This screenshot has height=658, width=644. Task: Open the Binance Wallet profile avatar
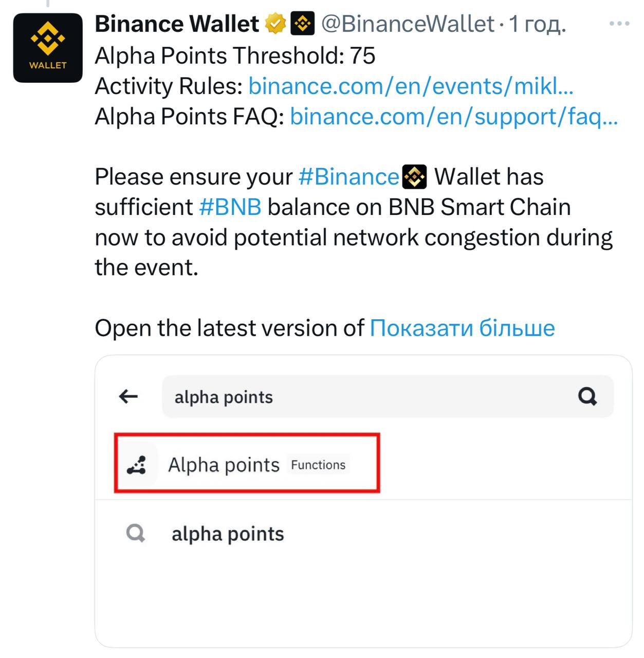click(x=48, y=48)
